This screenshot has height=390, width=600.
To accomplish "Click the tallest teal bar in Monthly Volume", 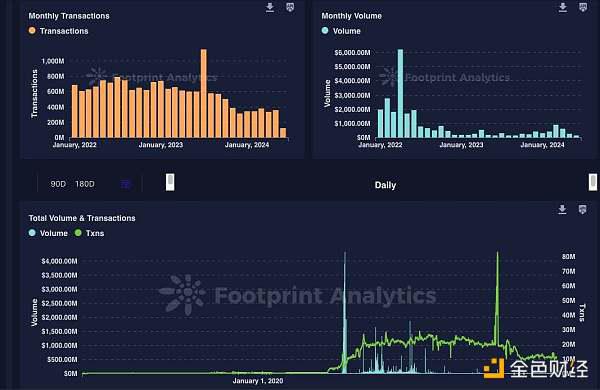I will (400, 93).
